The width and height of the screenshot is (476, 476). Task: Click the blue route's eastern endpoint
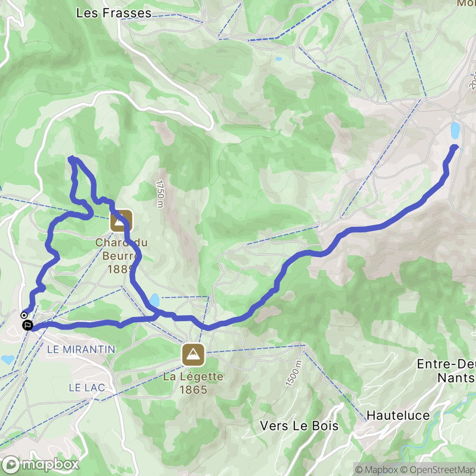pos(455,147)
